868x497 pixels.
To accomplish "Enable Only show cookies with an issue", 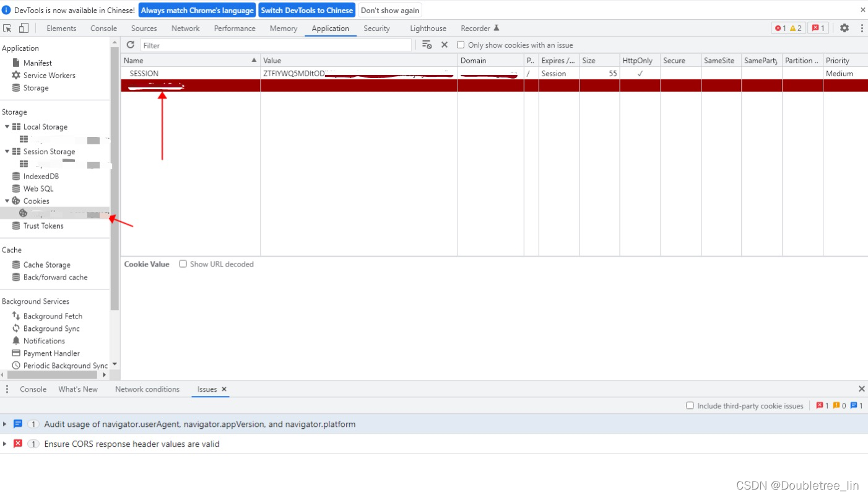I will [460, 45].
